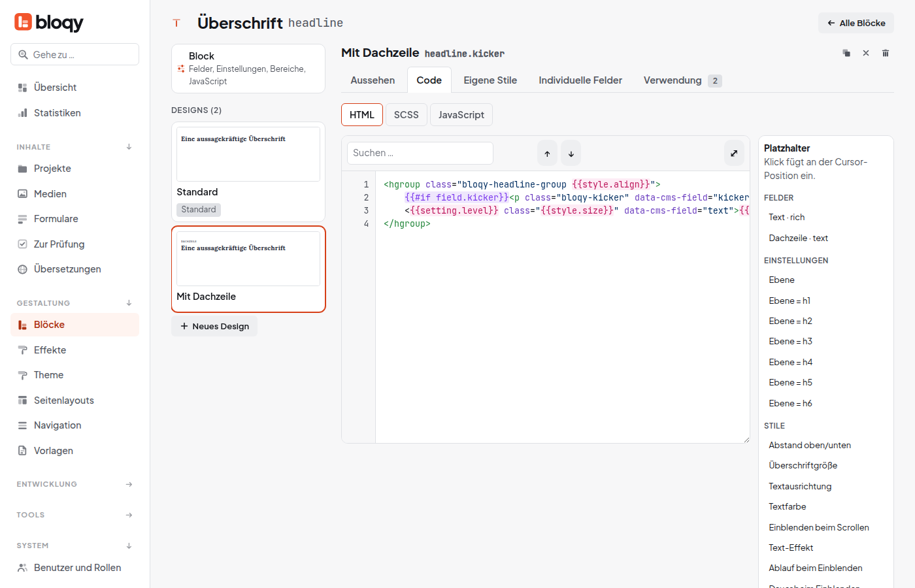
Task: Focus the Suchen code search field
Action: pos(420,154)
